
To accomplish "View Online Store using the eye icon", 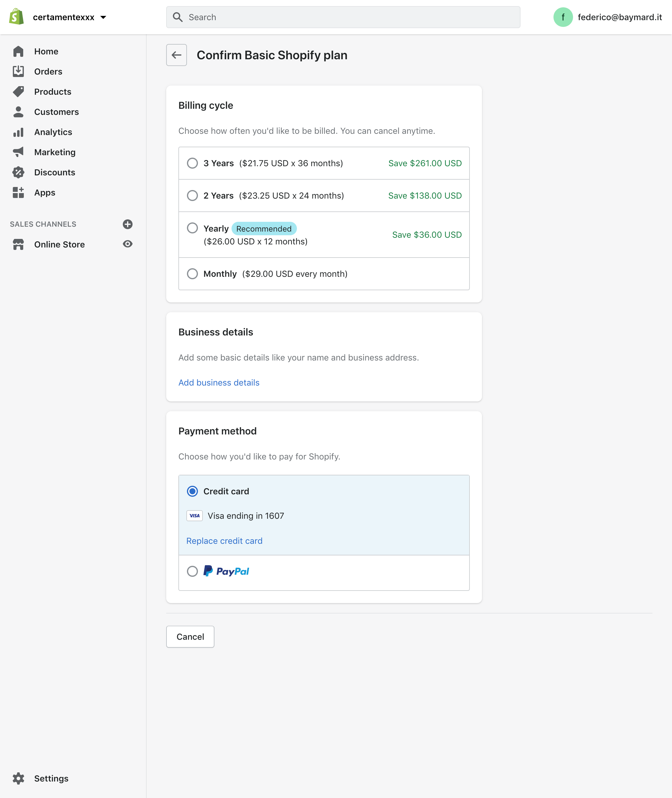I will tap(128, 244).
